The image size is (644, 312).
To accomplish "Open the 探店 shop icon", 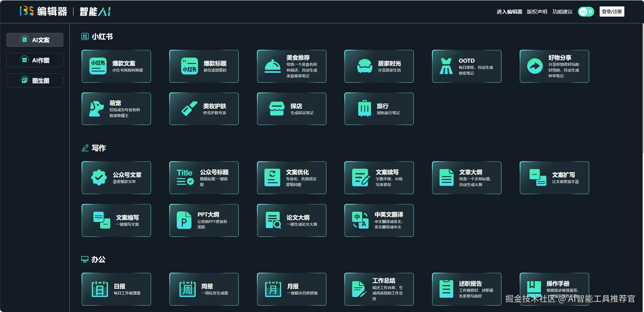I will [x=277, y=109].
